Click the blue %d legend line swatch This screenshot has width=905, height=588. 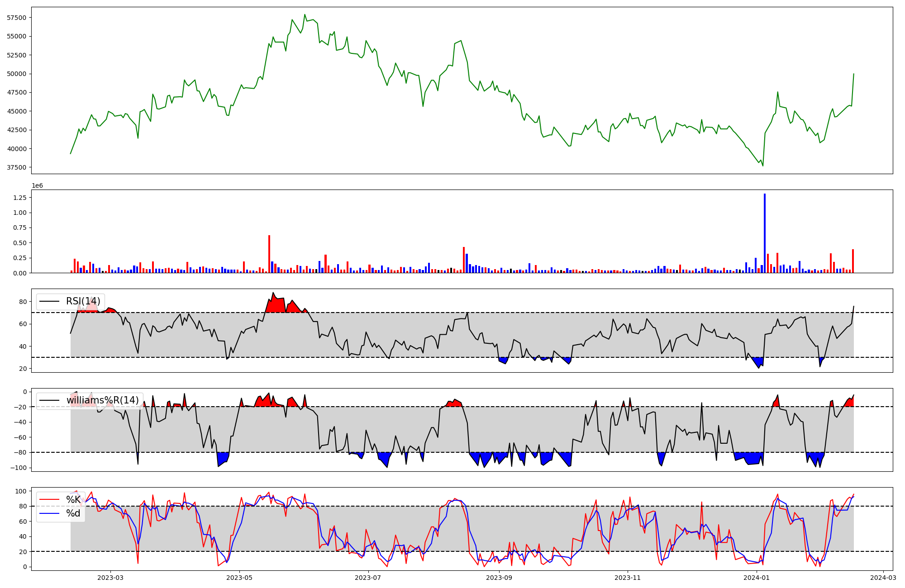click(x=49, y=513)
